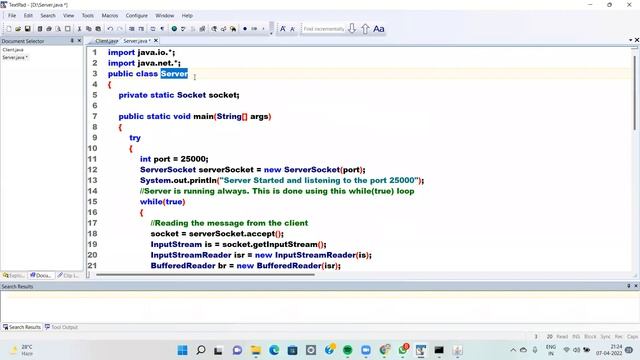640x360 pixels.
Task: Close the Search Results panel
Action: [x=636, y=286]
